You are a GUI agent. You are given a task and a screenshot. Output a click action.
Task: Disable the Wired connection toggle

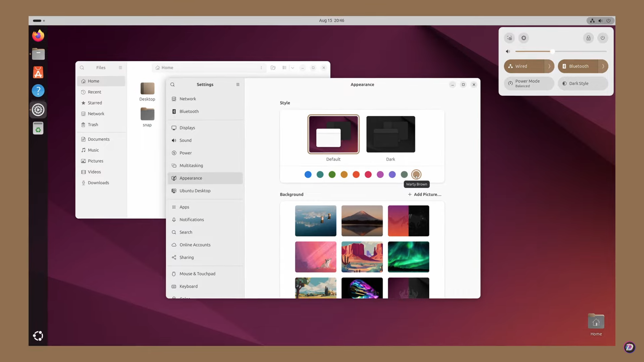525,66
